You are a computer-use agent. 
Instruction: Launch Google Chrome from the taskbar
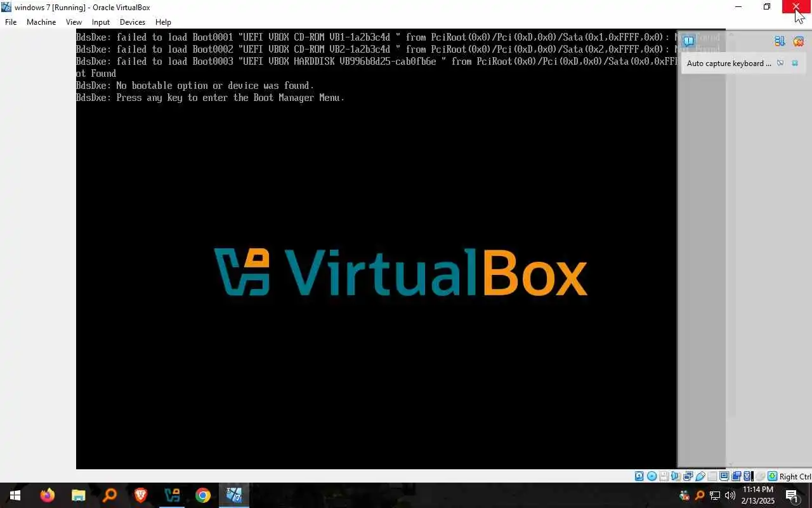(x=203, y=495)
